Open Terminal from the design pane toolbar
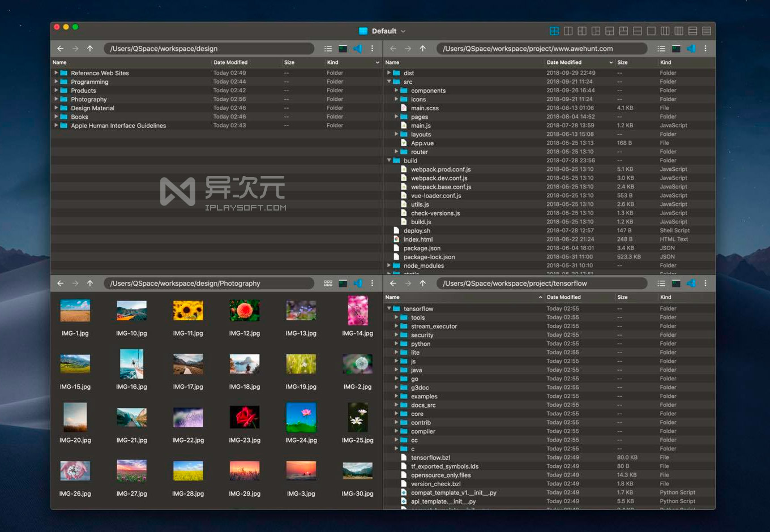The image size is (770, 532). 343,49
